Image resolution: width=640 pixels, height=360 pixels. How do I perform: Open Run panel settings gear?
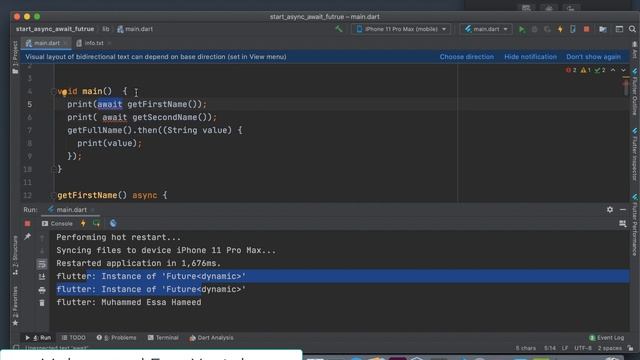pyautogui.click(x=610, y=209)
